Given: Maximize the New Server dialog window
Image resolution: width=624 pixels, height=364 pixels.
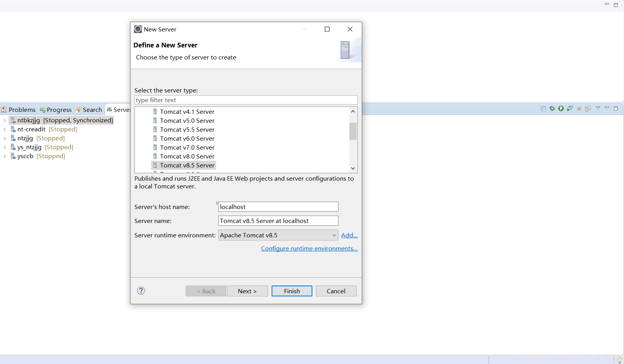Looking at the screenshot, I should 327,29.
